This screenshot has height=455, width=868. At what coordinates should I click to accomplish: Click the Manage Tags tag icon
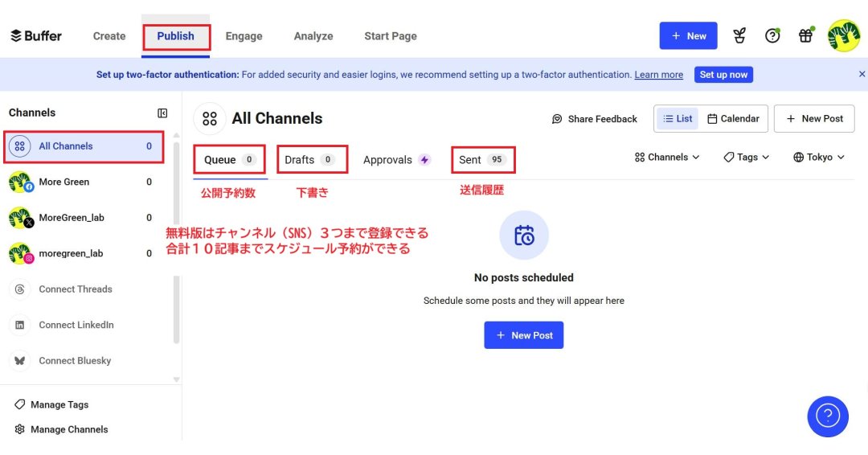click(x=20, y=404)
